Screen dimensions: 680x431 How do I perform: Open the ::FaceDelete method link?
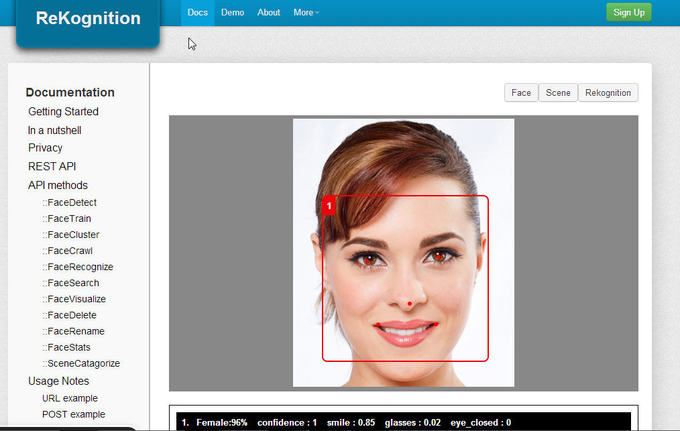click(x=69, y=315)
